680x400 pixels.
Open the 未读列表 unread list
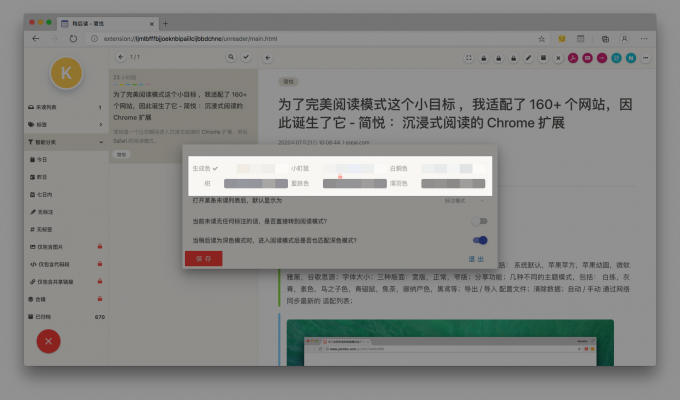(65, 107)
